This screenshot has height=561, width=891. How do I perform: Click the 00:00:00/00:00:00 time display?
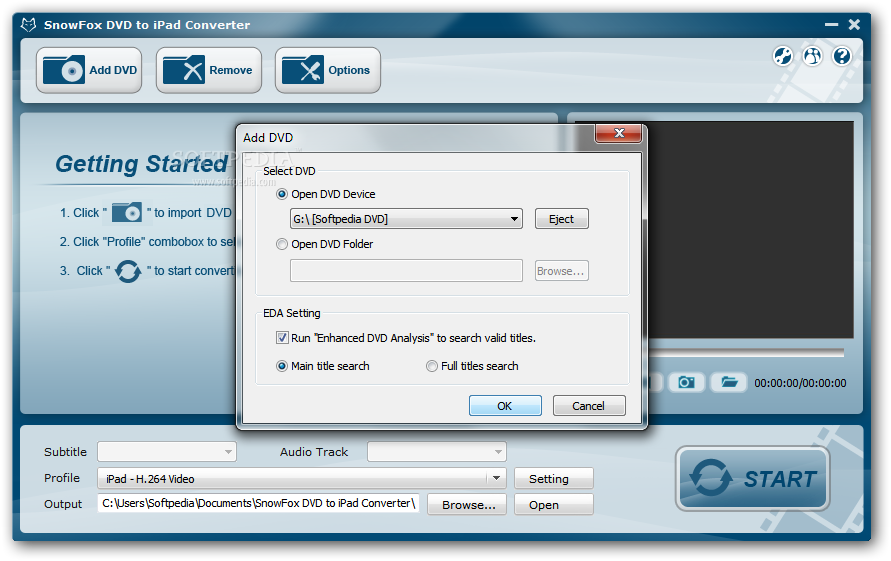point(800,383)
